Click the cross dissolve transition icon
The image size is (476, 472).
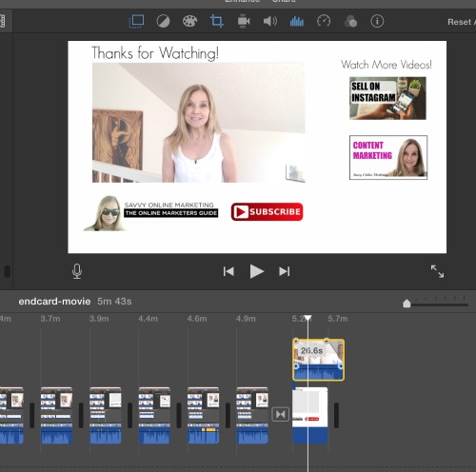280,414
